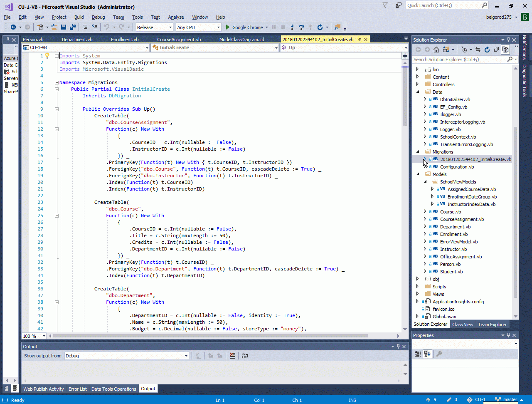
Task: Start debugging with the green play arrow
Action: coord(227,27)
